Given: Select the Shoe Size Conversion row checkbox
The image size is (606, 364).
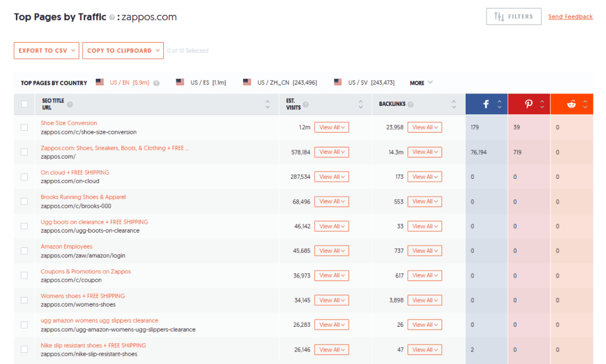Looking at the screenshot, I should pos(24,127).
